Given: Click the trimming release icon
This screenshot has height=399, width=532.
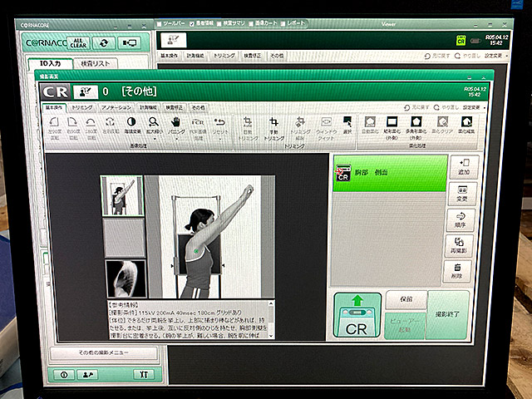Looking at the screenshot, I should point(300,122).
